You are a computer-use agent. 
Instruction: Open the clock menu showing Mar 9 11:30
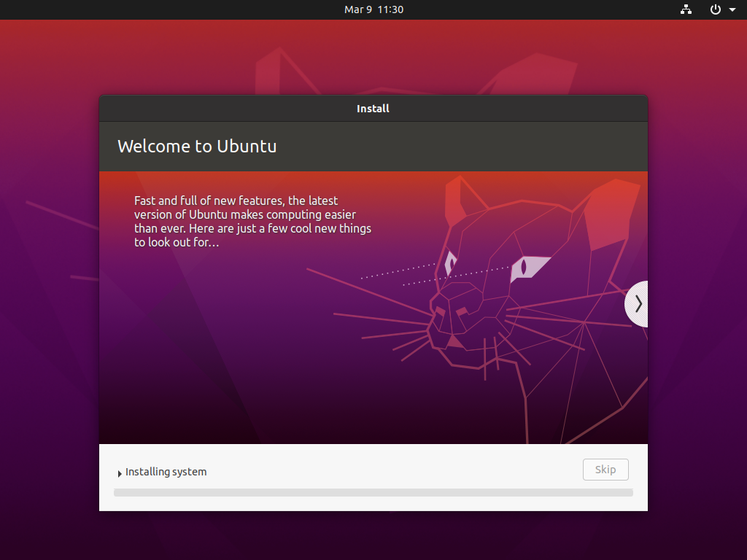(x=373, y=9)
